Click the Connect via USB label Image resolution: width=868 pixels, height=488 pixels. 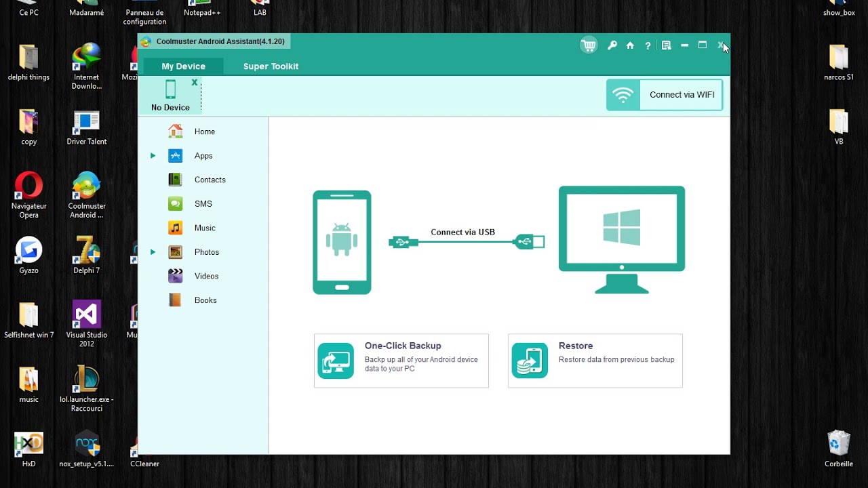pyautogui.click(x=462, y=232)
